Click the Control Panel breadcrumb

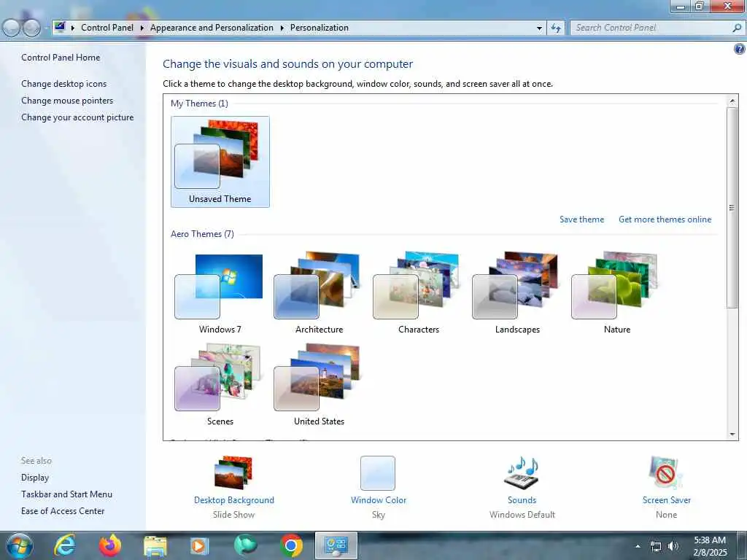[x=107, y=28]
